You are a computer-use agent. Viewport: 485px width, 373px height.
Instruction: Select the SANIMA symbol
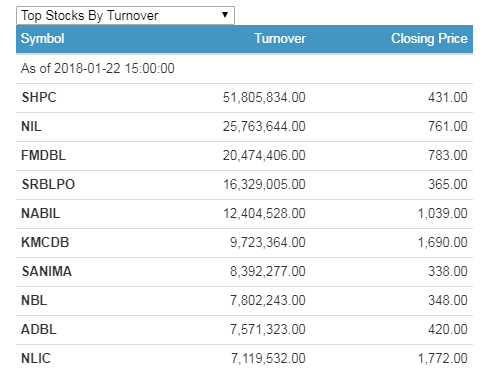(x=47, y=271)
